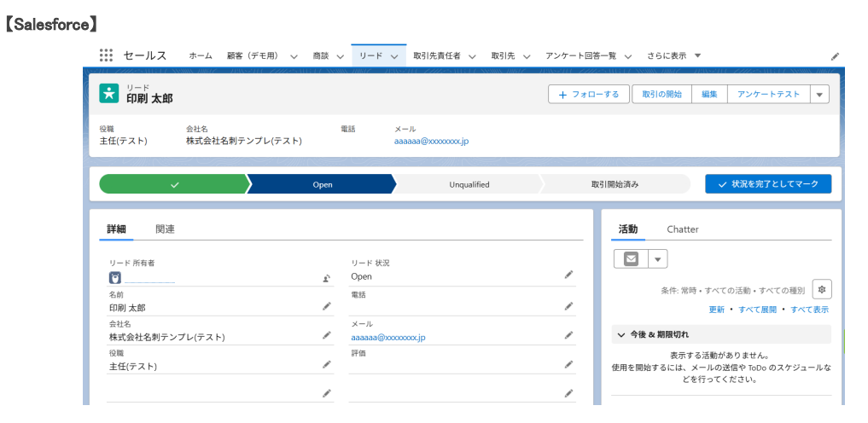Open the 商談 navigation tab
The height and width of the screenshot is (423, 868).
click(x=321, y=55)
